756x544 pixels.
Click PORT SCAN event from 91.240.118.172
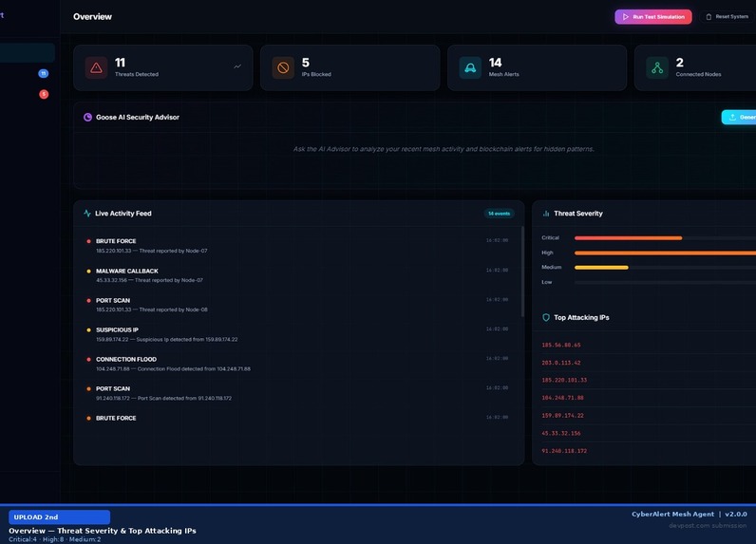pyautogui.click(x=297, y=393)
